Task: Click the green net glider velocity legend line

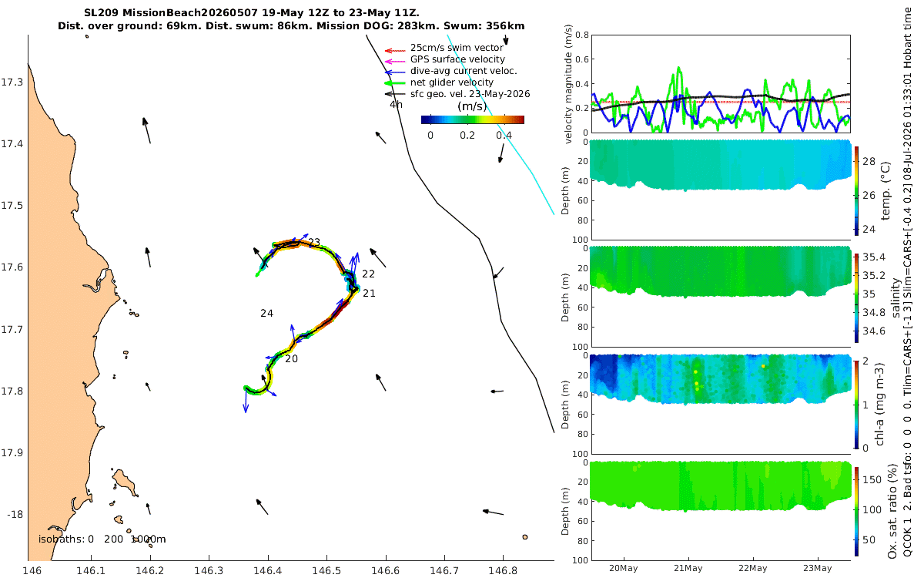Action: pos(394,82)
